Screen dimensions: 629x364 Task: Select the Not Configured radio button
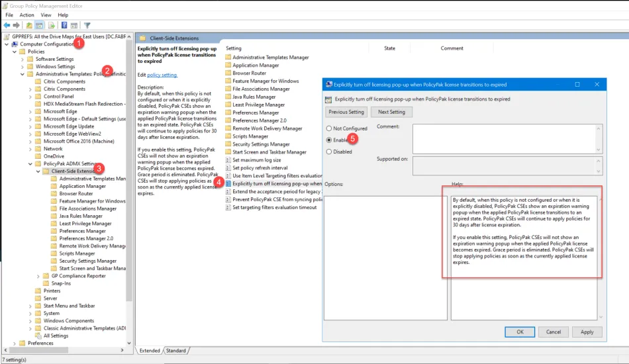coord(329,128)
